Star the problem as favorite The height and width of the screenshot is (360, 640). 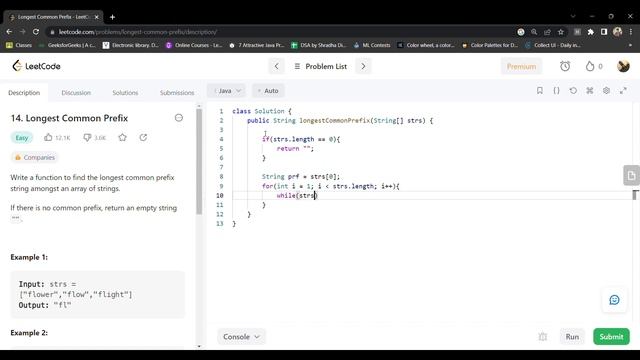(122, 138)
